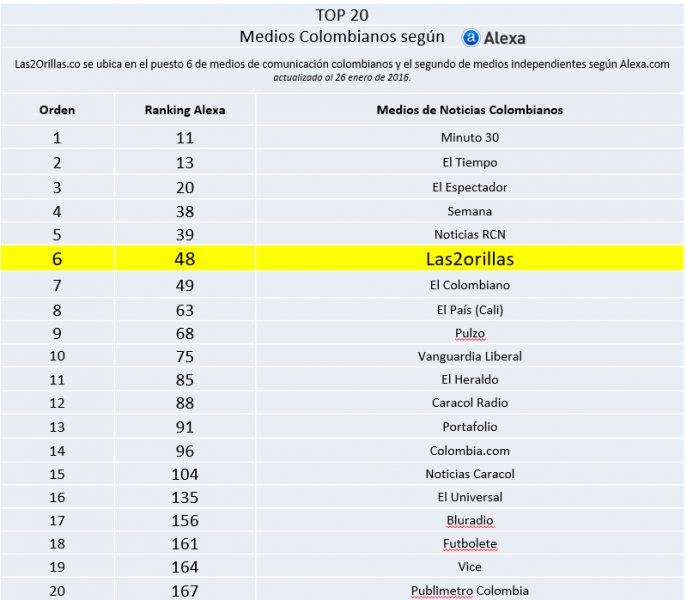Select the 'Orden' column header
This screenshot has width=687, height=600.
(x=57, y=110)
